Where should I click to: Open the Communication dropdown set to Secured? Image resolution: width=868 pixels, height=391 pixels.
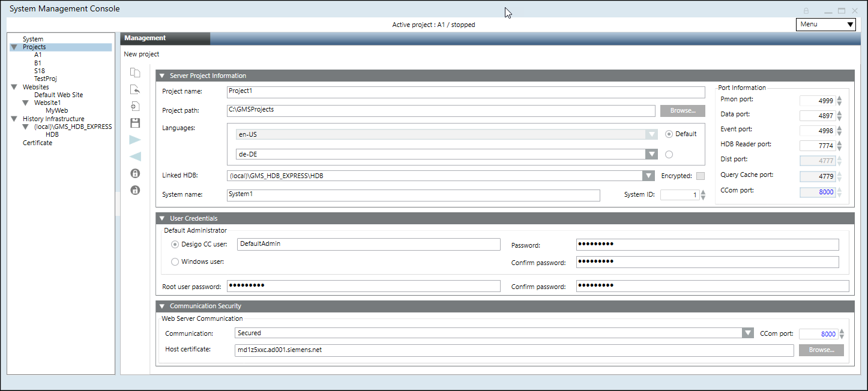pos(747,333)
